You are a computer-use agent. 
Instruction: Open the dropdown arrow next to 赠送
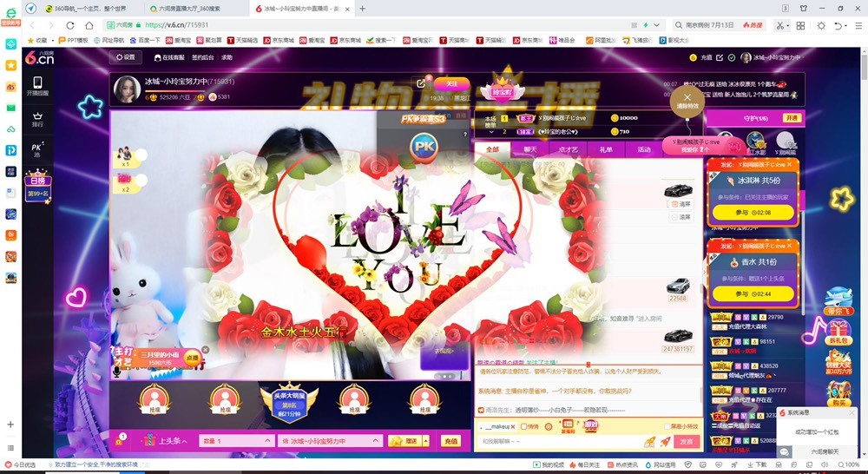(x=425, y=441)
